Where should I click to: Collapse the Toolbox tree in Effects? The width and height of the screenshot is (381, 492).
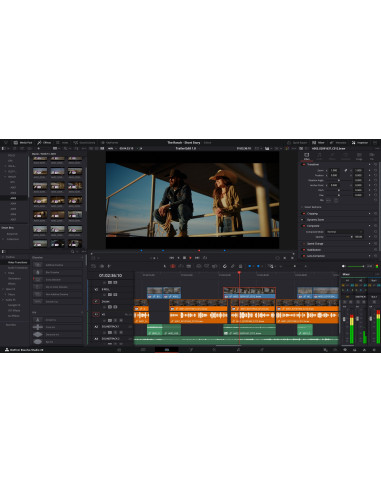click(x=3, y=257)
